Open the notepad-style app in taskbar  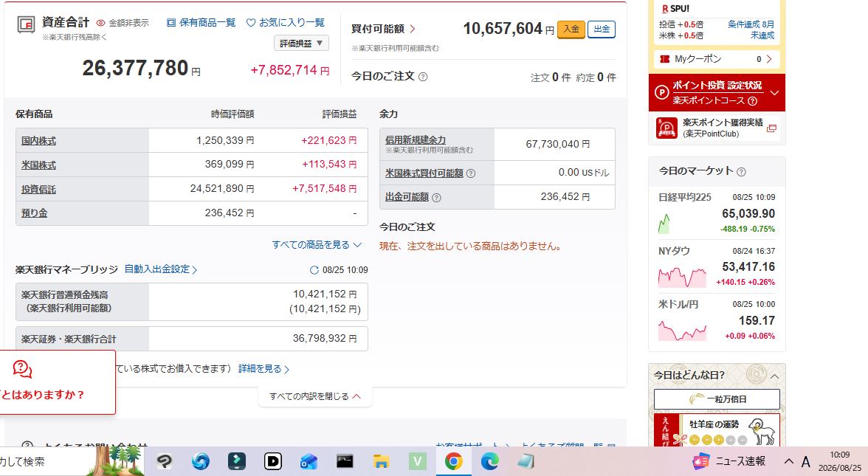click(x=526, y=461)
